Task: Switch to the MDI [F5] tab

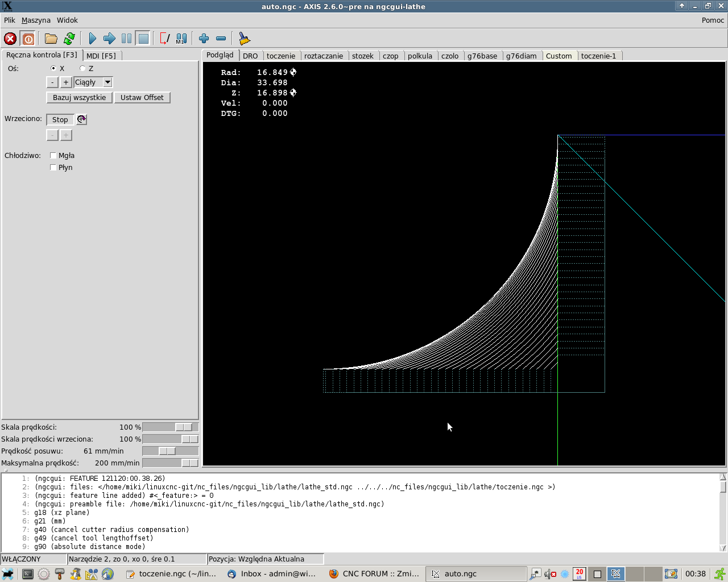Action: click(x=101, y=56)
